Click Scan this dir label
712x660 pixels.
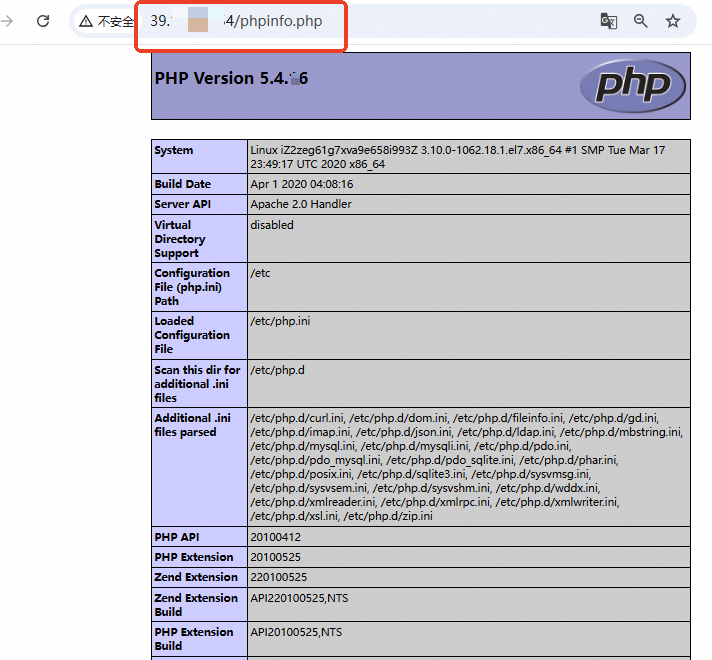pyautogui.click(x=197, y=384)
